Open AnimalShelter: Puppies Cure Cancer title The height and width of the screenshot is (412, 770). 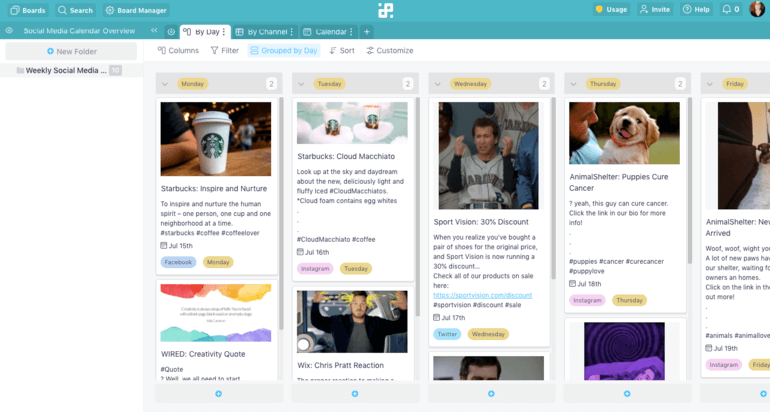tap(618, 182)
